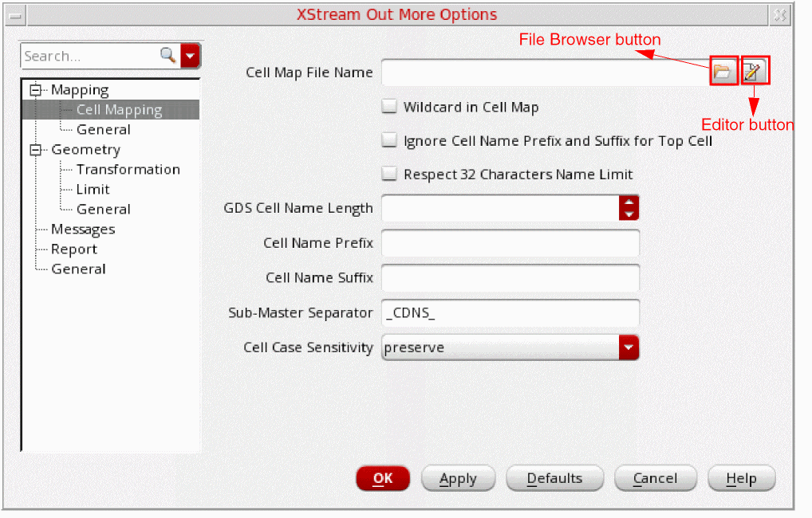The height and width of the screenshot is (518, 812).
Task: Click the GDS Cell Name Length field
Action: coord(500,208)
